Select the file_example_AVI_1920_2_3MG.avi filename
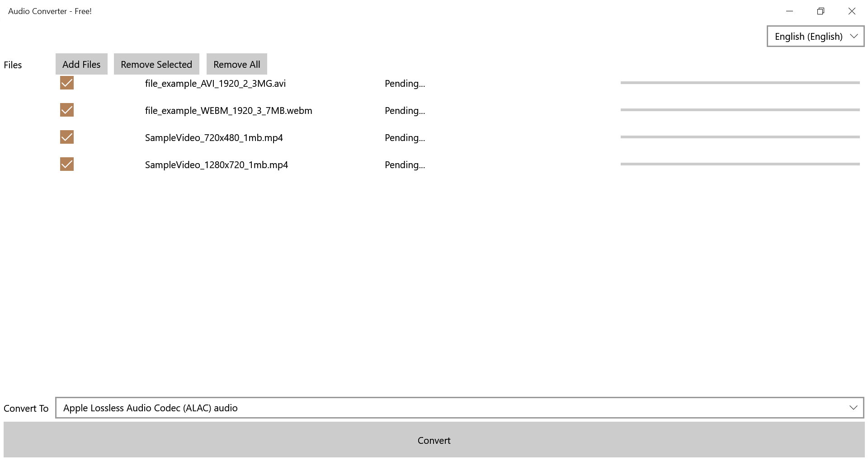Image resolution: width=868 pixels, height=461 pixels. click(215, 84)
